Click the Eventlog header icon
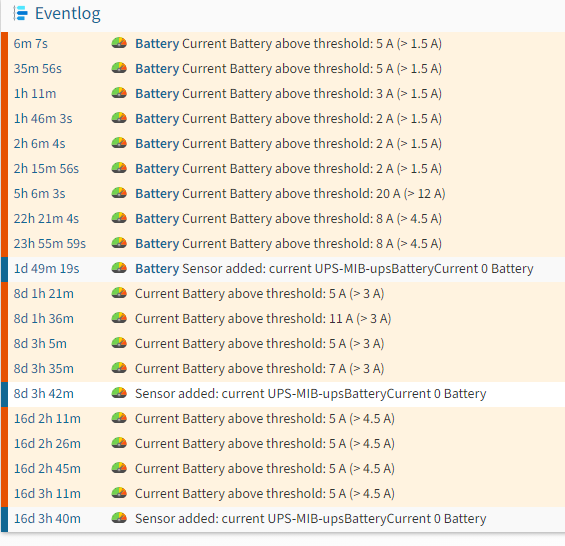565x546 pixels. tap(21, 14)
